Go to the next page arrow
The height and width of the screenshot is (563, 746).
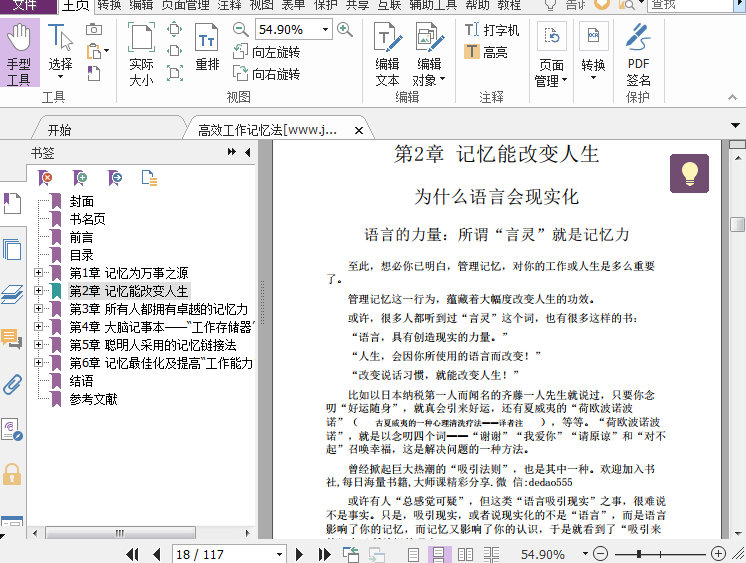click(299, 554)
